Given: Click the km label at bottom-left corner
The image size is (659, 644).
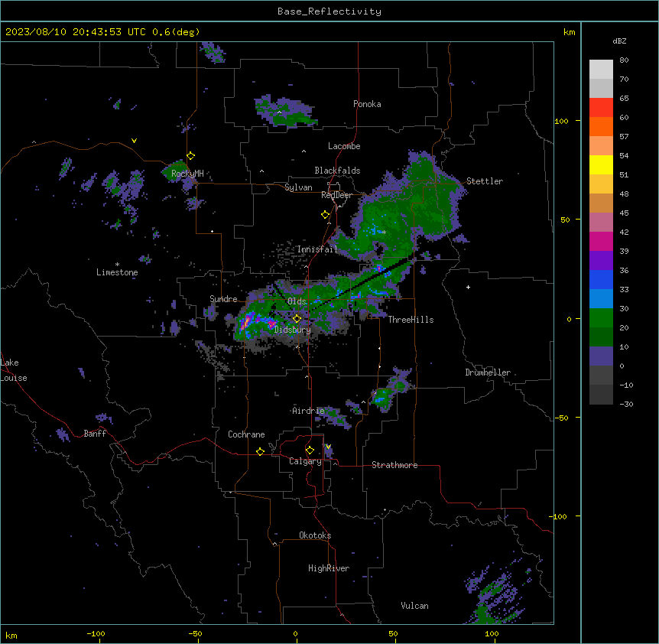Looking at the screenshot, I should click(x=11, y=636).
